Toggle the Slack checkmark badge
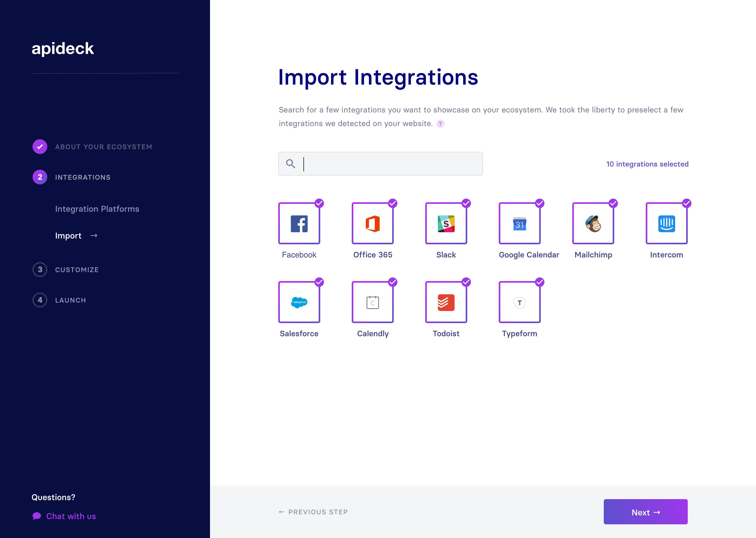The height and width of the screenshot is (538, 756). [466, 203]
